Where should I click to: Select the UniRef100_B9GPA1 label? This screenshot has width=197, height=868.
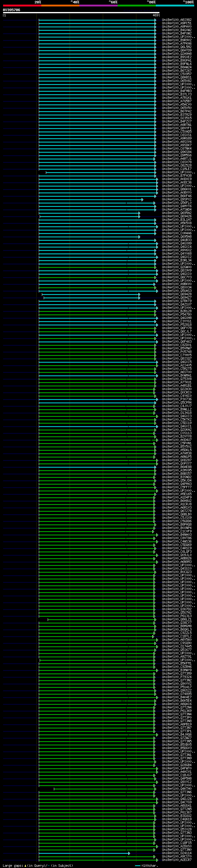click(177, 61)
